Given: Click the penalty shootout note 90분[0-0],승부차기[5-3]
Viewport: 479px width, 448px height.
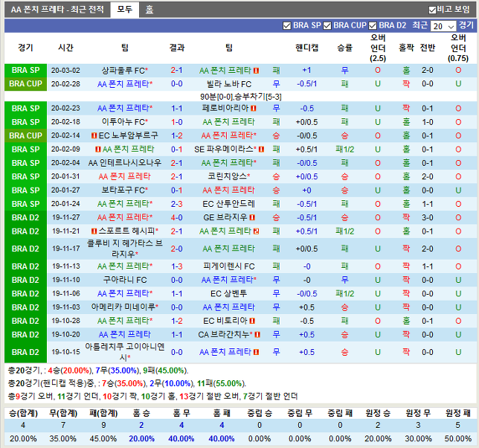Looking at the screenshot, I should (x=241, y=97).
